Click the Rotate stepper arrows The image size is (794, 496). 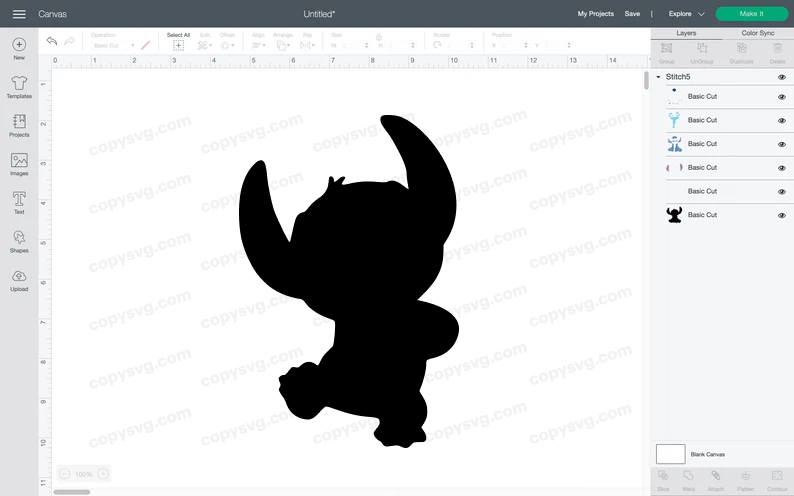point(472,45)
